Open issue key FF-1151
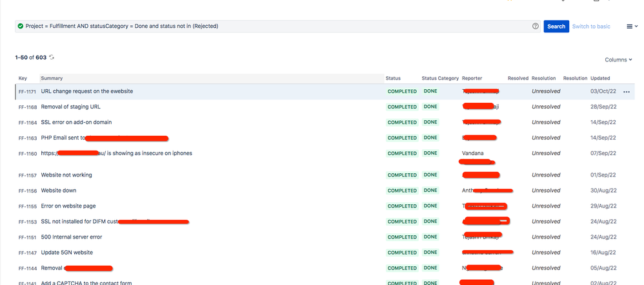The width and height of the screenshot is (644, 285). 28,237
